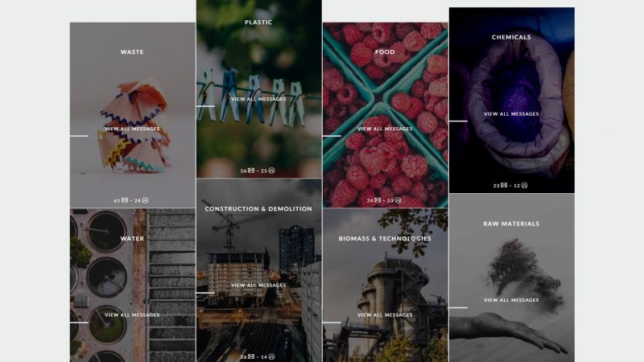Click the envelope icon on the Waste card
This screenshot has width=644, height=362.
[125, 200]
